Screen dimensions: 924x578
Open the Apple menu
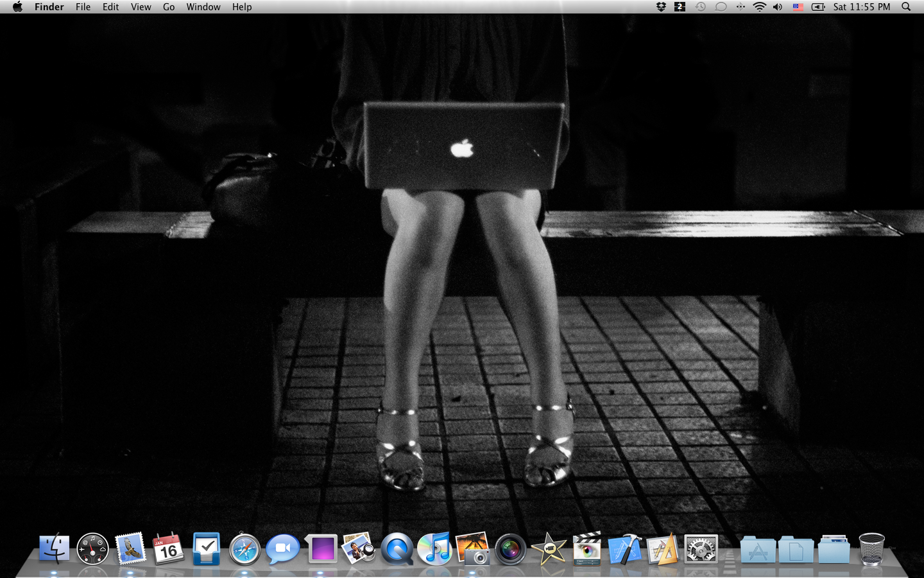(x=17, y=6)
